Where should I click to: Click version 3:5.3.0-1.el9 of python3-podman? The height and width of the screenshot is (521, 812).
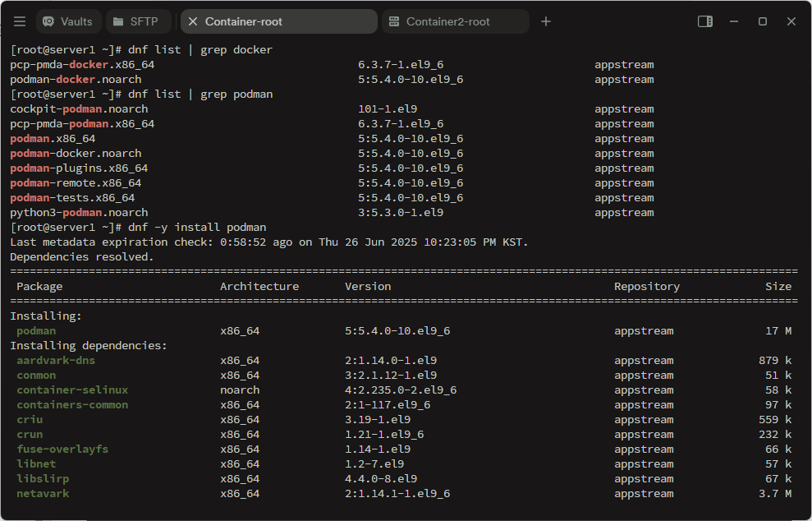[401, 213]
